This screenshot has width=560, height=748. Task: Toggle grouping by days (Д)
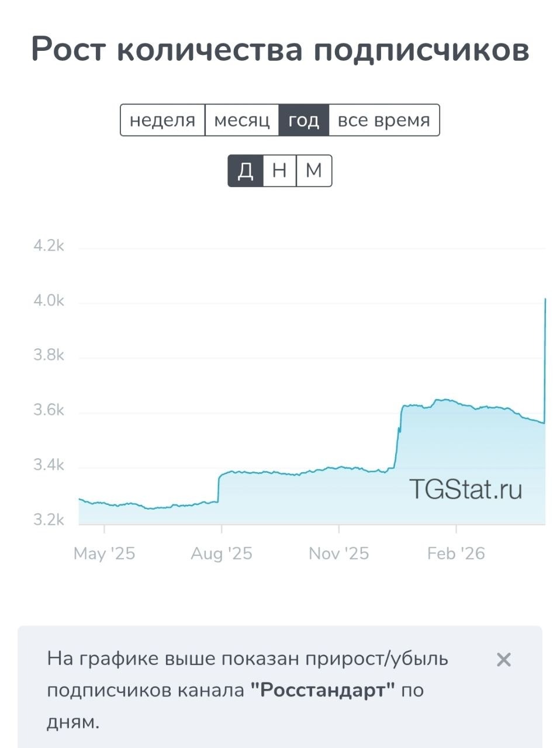pos(246,171)
